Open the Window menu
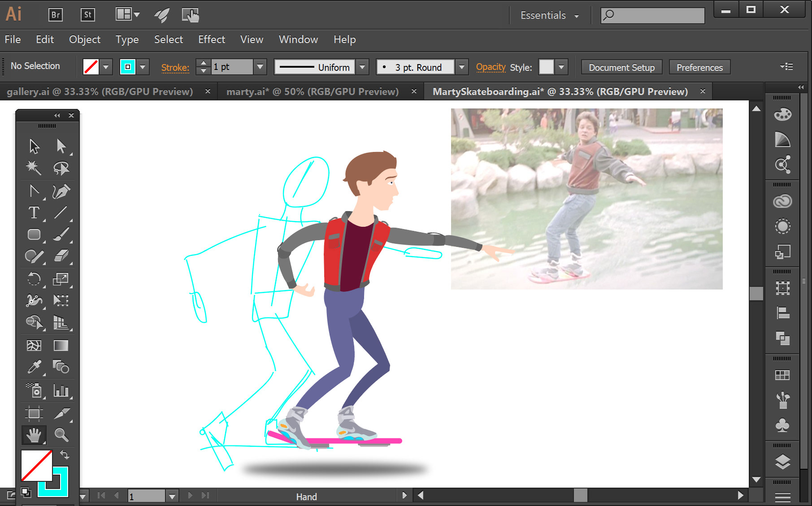Viewport: 812px width, 506px height. tap(298, 39)
